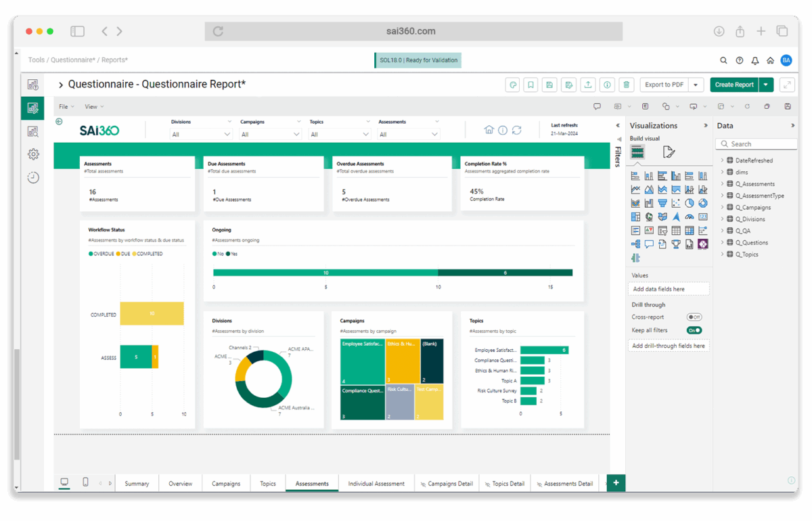Select the decomposition tree visualization icon
This screenshot has height=521, width=812.
click(x=635, y=244)
